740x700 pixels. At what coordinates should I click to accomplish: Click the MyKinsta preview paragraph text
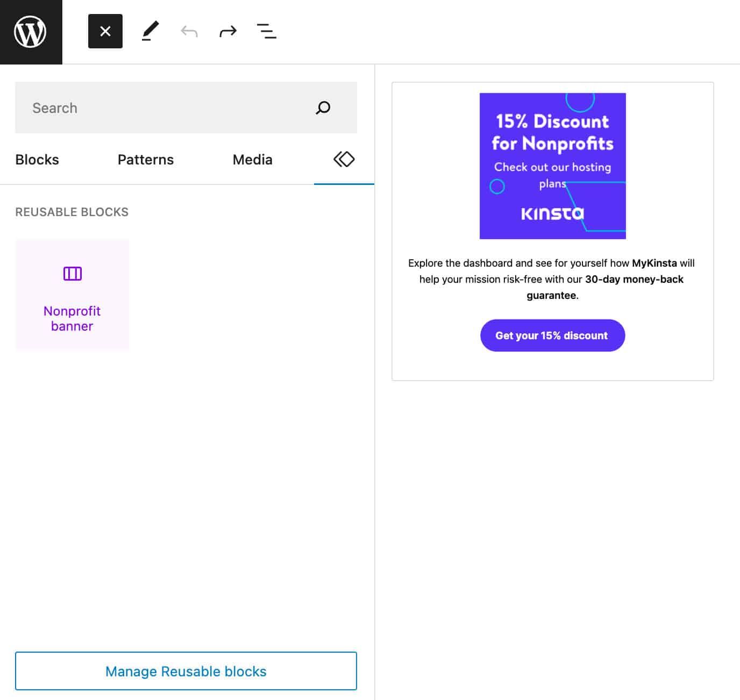click(551, 279)
